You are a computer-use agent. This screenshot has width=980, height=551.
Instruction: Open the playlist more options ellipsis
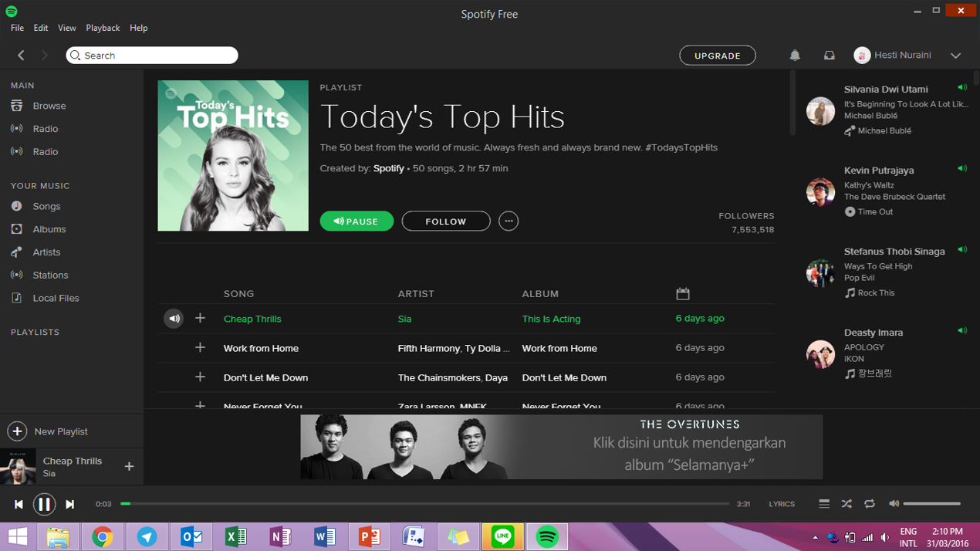(508, 221)
